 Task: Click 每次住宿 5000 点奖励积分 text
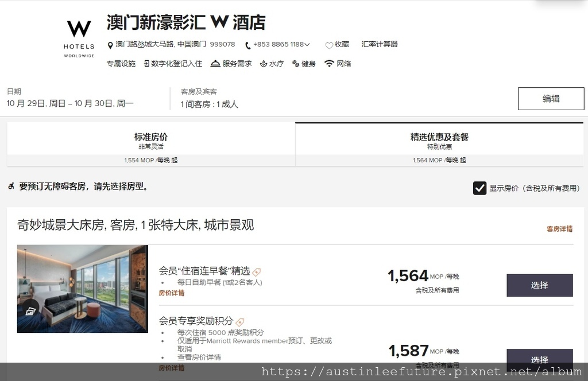pos(220,332)
